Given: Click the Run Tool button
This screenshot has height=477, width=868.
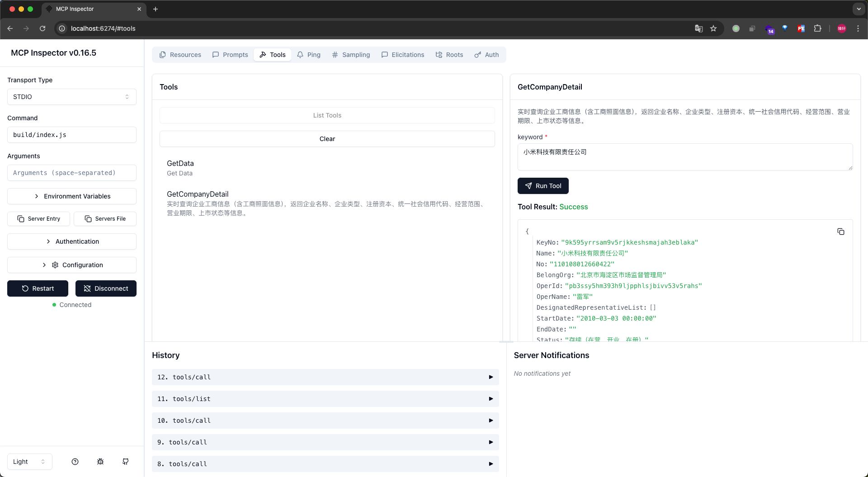Looking at the screenshot, I should tap(542, 186).
